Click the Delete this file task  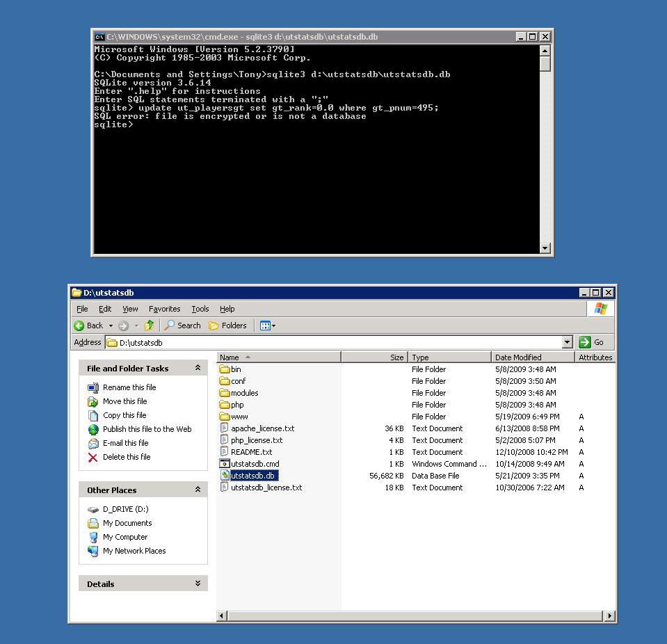[x=127, y=457]
